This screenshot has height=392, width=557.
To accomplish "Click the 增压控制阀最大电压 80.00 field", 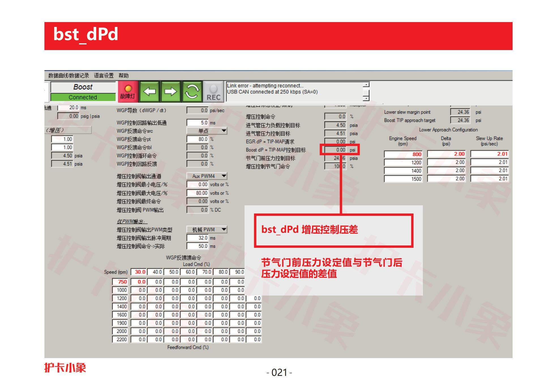I will [x=198, y=193].
